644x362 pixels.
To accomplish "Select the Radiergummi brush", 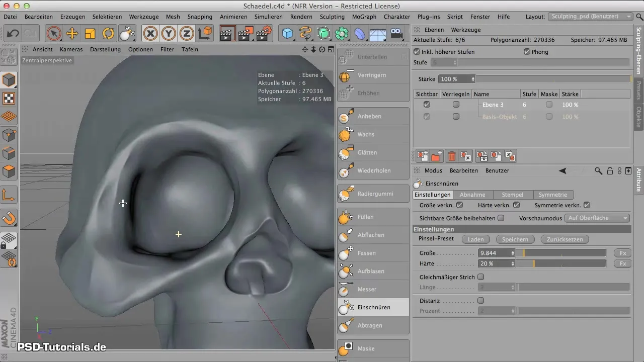I will click(373, 194).
